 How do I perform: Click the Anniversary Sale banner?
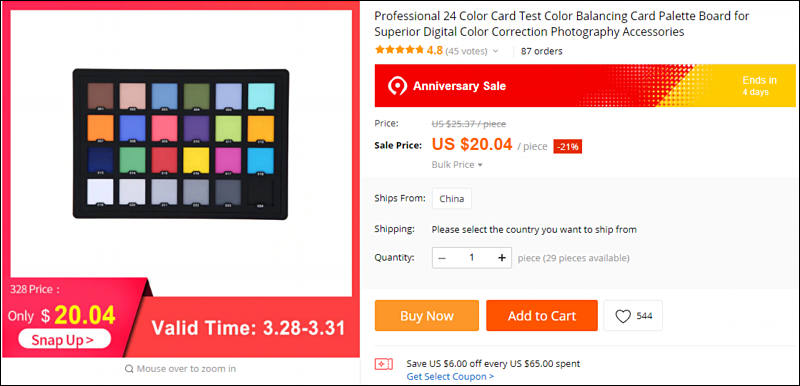click(585, 86)
